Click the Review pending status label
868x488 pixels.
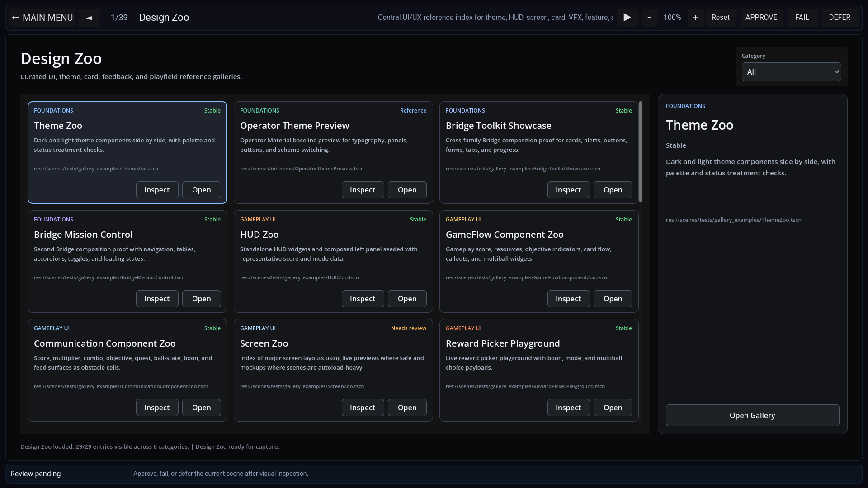coord(35,474)
